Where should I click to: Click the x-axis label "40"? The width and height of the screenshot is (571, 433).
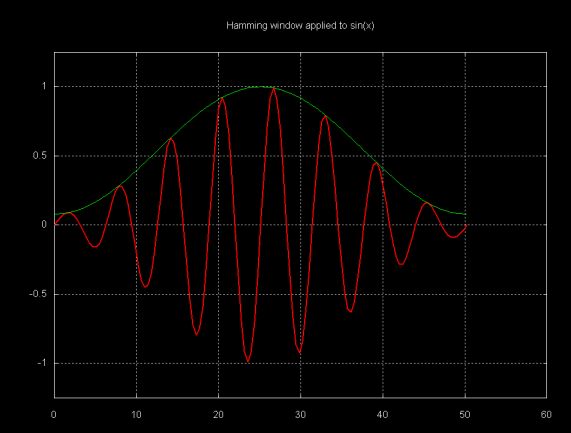click(x=382, y=415)
